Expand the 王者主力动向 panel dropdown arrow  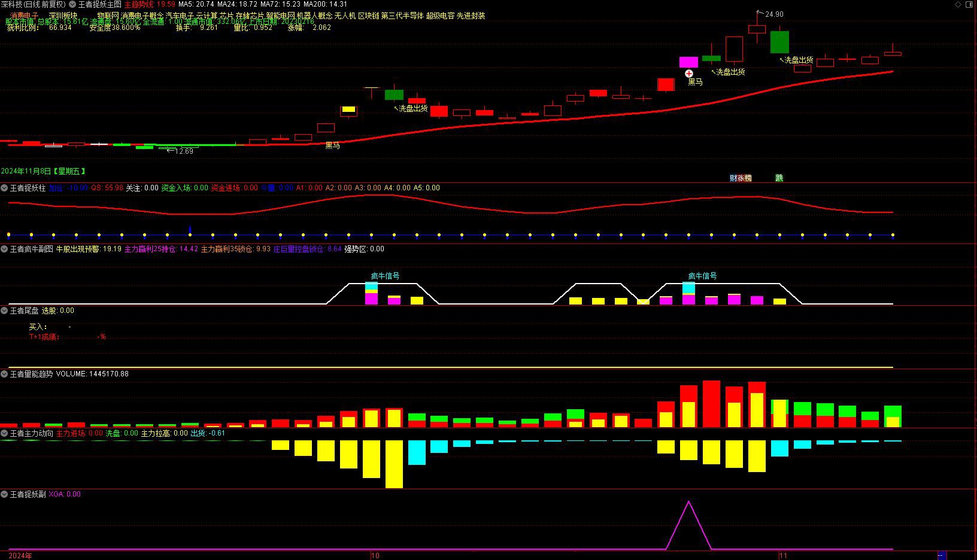click(x=4, y=433)
